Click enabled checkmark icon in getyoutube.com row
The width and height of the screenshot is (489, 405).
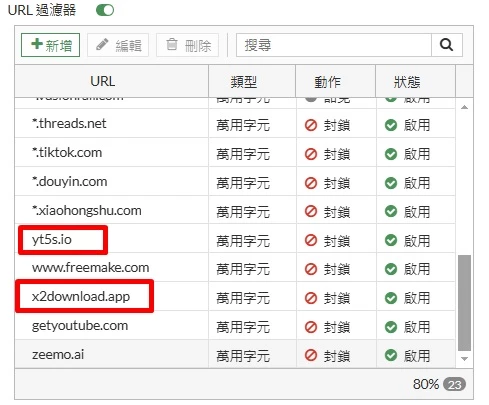coord(391,327)
